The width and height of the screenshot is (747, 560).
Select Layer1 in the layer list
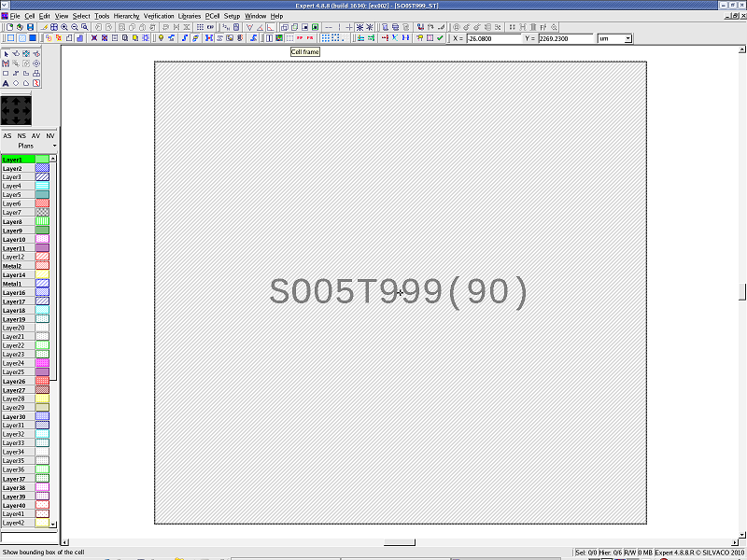(17, 160)
